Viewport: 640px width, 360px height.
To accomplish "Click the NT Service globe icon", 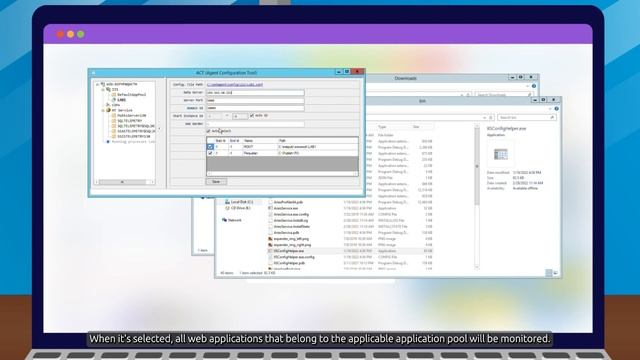I will point(109,111).
